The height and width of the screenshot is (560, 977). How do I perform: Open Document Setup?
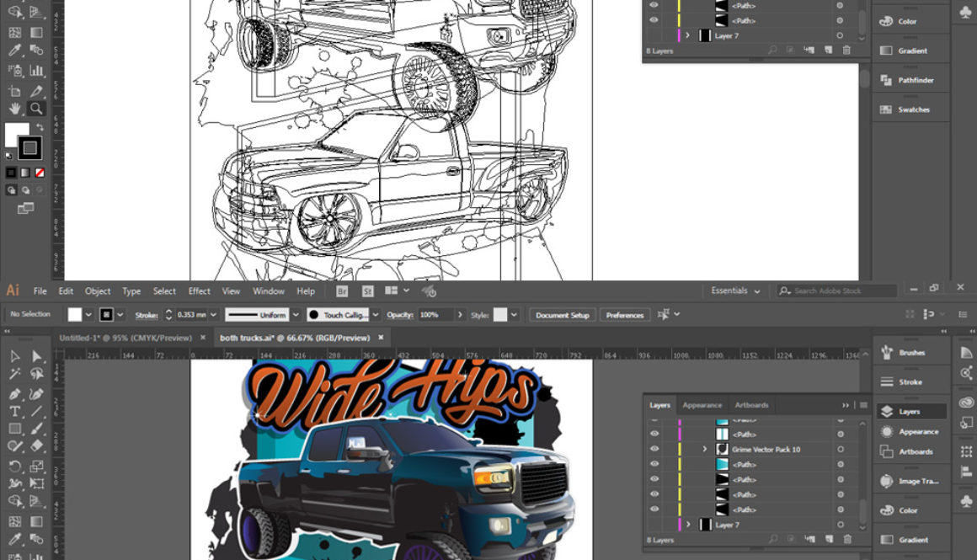[562, 314]
